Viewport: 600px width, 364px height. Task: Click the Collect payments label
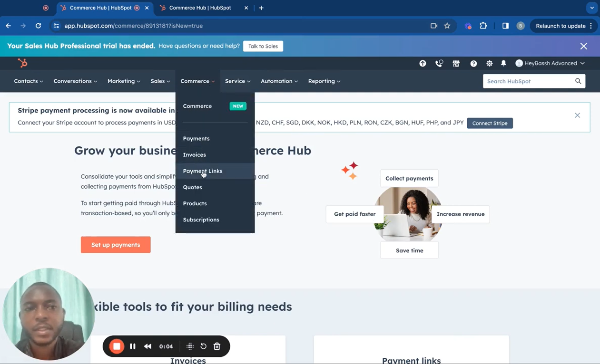point(409,178)
